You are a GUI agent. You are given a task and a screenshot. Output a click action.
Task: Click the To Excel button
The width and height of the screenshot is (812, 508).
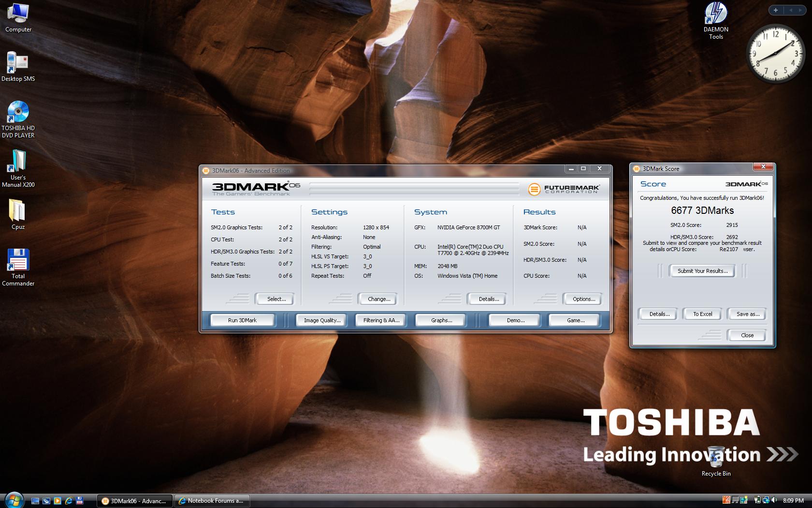(x=702, y=314)
